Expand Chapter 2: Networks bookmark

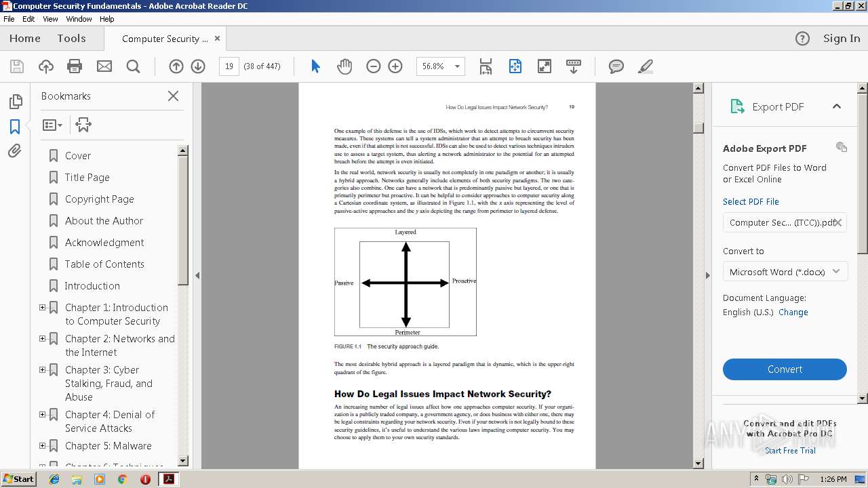(42, 339)
